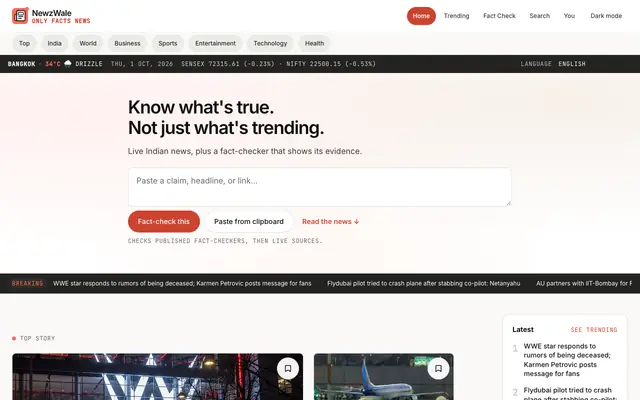
Task: Select the Business category chip
Action: 127,43
